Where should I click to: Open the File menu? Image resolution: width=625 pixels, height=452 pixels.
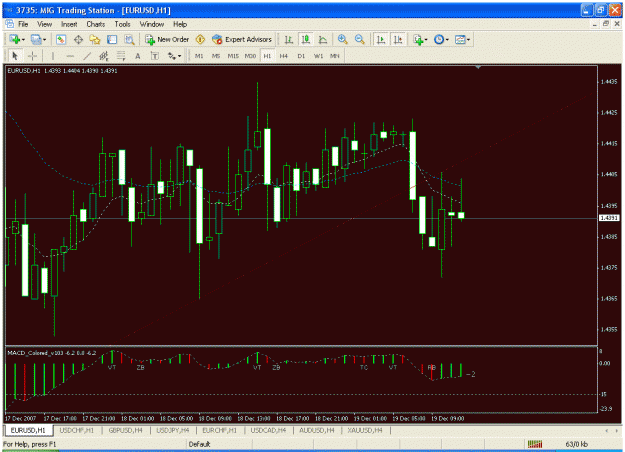[x=23, y=24]
